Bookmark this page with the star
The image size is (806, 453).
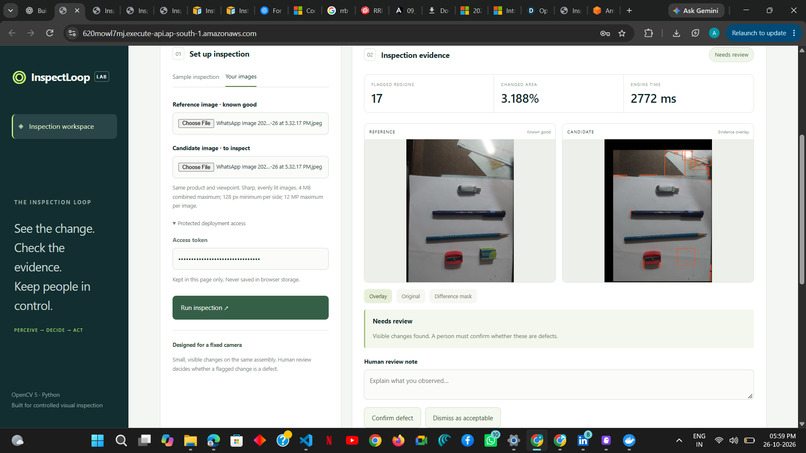click(x=622, y=33)
